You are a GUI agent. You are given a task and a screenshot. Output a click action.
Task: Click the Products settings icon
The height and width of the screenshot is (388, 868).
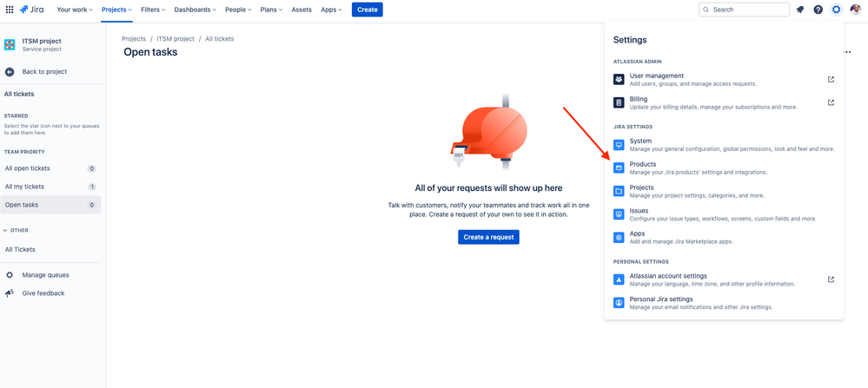619,168
